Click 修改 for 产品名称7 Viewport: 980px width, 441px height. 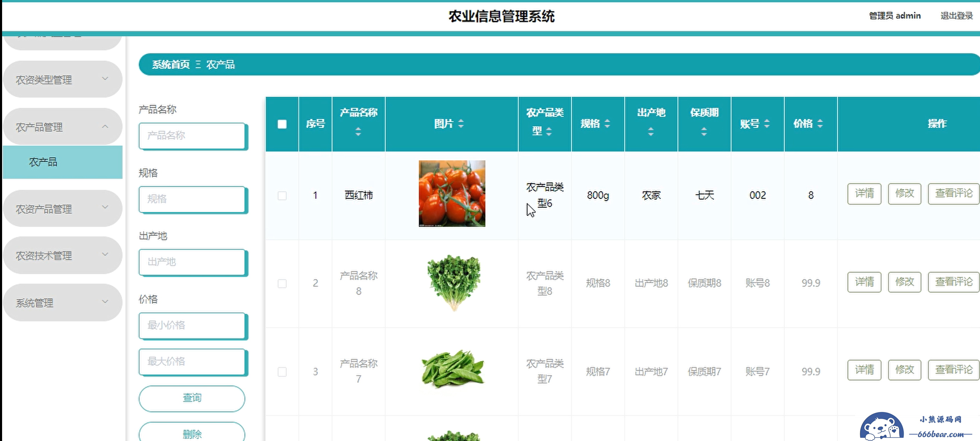tap(904, 370)
